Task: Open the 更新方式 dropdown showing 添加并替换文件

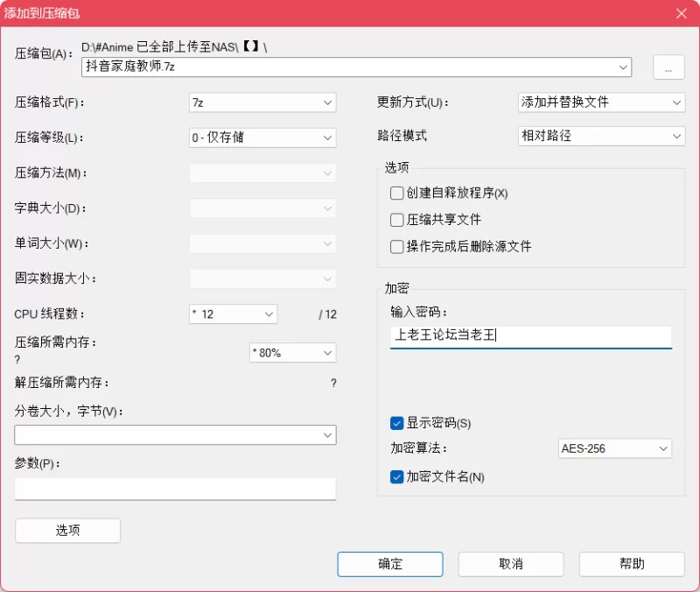Action: 601,102
